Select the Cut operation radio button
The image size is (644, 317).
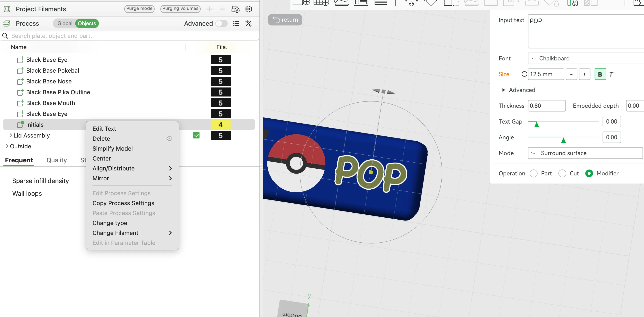click(x=562, y=173)
